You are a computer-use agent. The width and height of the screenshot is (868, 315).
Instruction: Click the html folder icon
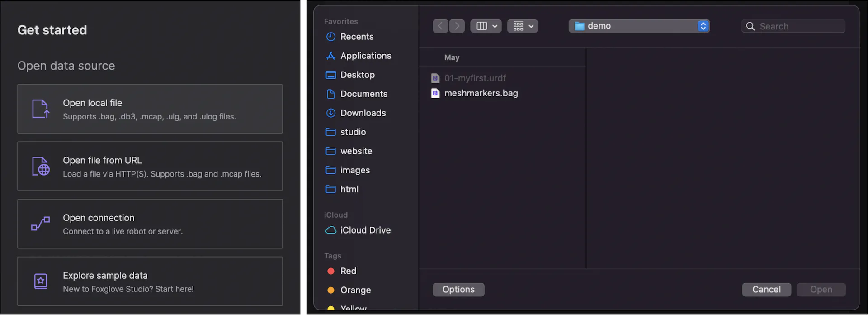coord(331,189)
